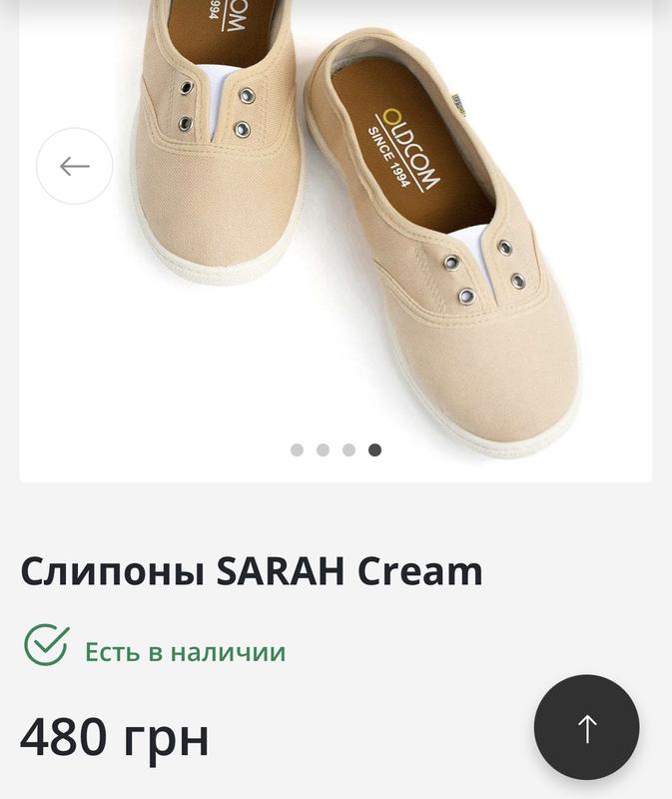Tap the metal eyelets on left shoe
This screenshot has height=799, width=672.
pos(216,109)
